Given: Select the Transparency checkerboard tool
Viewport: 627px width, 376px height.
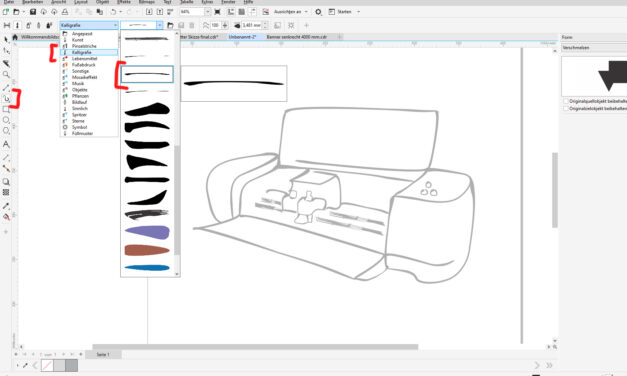Looking at the screenshot, I should pyautogui.click(x=6, y=192).
